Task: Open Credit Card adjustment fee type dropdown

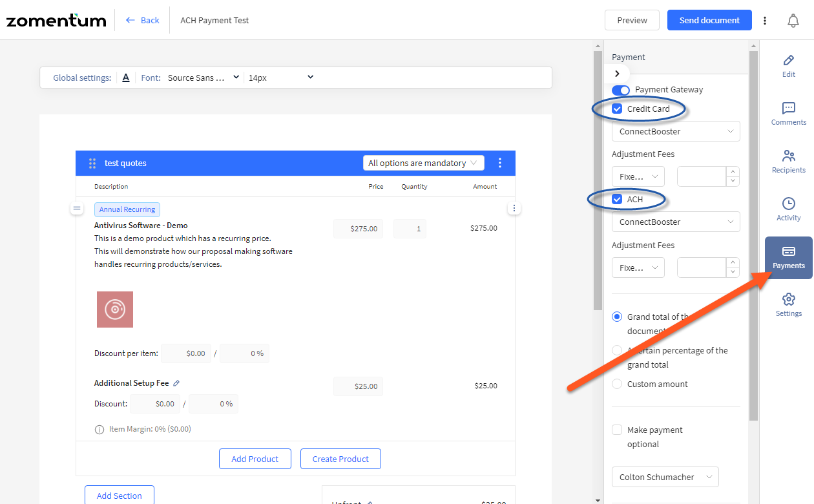Action: [x=638, y=176]
